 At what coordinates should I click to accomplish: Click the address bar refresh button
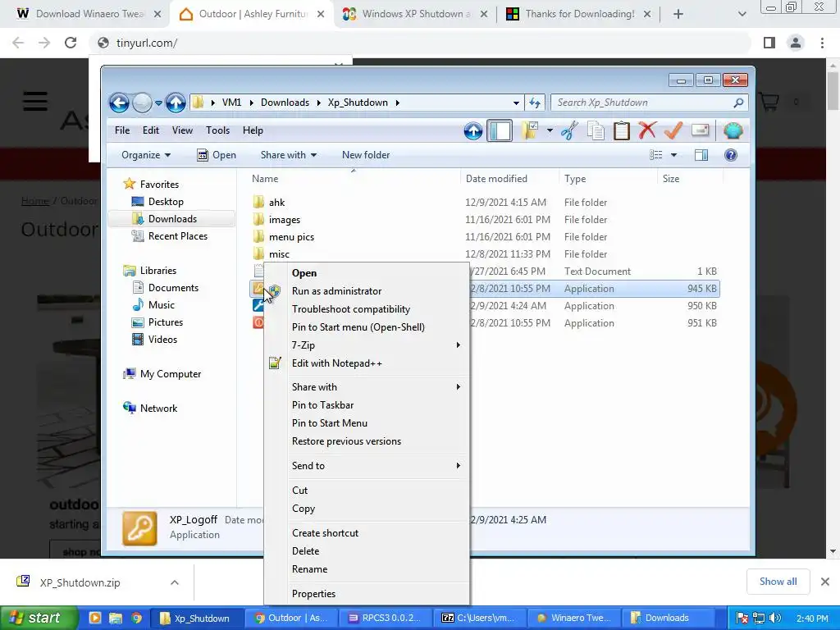pyautogui.click(x=535, y=103)
